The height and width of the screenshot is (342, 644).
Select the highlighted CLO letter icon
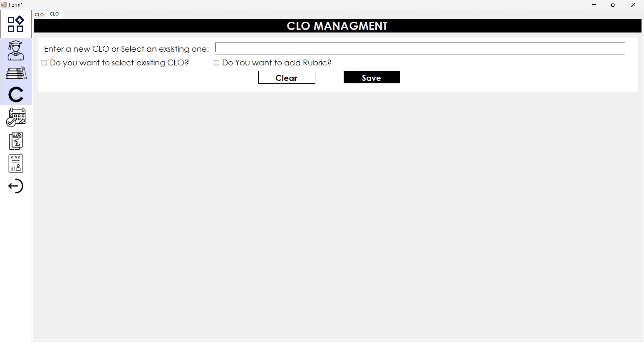click(x=16, y=95)
